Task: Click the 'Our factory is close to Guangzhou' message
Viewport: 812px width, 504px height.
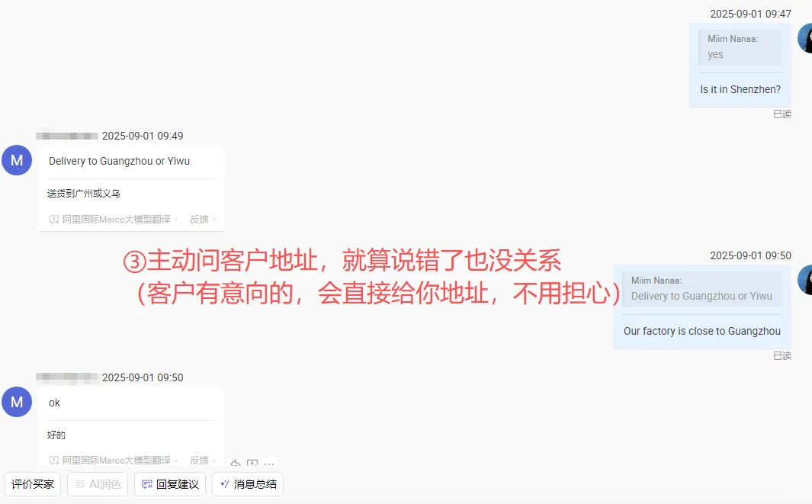Action: point(702,331)
